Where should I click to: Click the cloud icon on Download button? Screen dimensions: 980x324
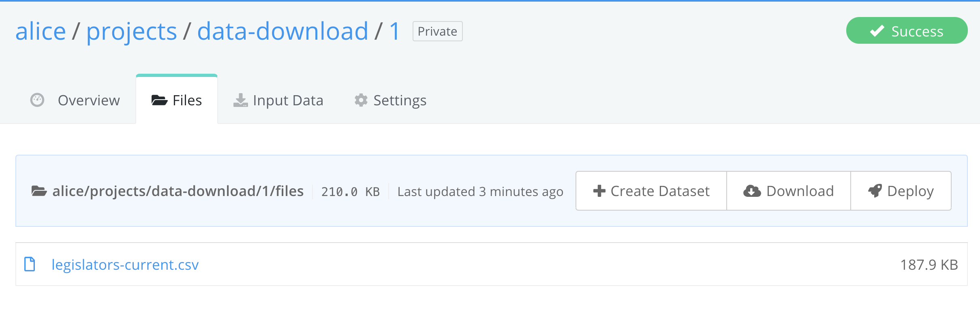coord(753,190)
